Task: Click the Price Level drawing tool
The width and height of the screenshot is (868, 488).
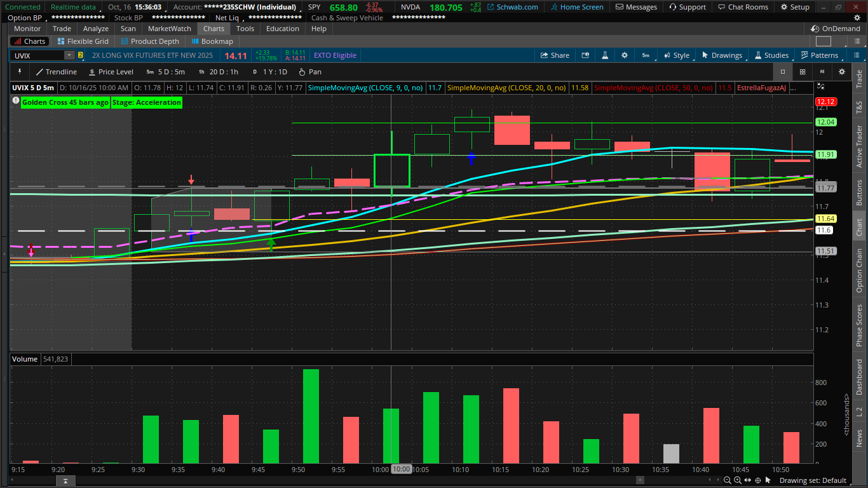Action: (111, 72)
